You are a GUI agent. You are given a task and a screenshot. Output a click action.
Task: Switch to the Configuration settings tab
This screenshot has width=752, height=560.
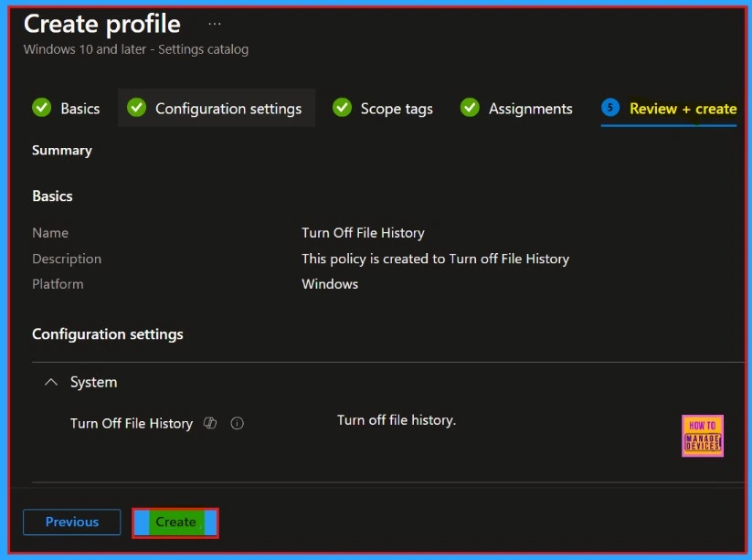tap(217, 108)
